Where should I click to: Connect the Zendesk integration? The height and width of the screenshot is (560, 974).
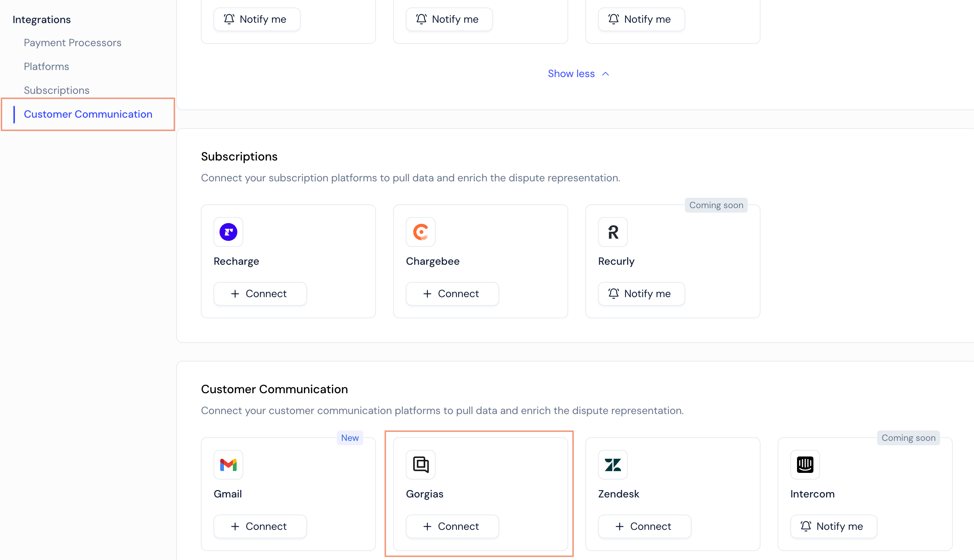[x=644, y=526]
